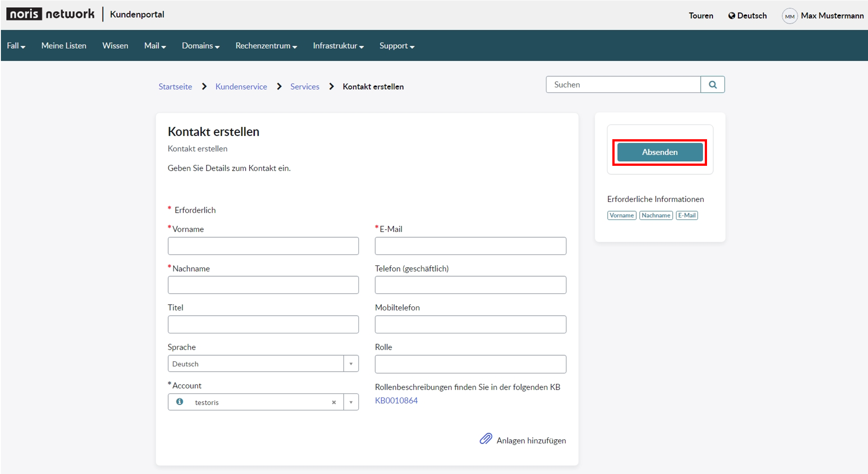The height and width of the screenshot is (474, 868).
Task: Open the Infrastruktur menu
Action: (x=338, y=46)
